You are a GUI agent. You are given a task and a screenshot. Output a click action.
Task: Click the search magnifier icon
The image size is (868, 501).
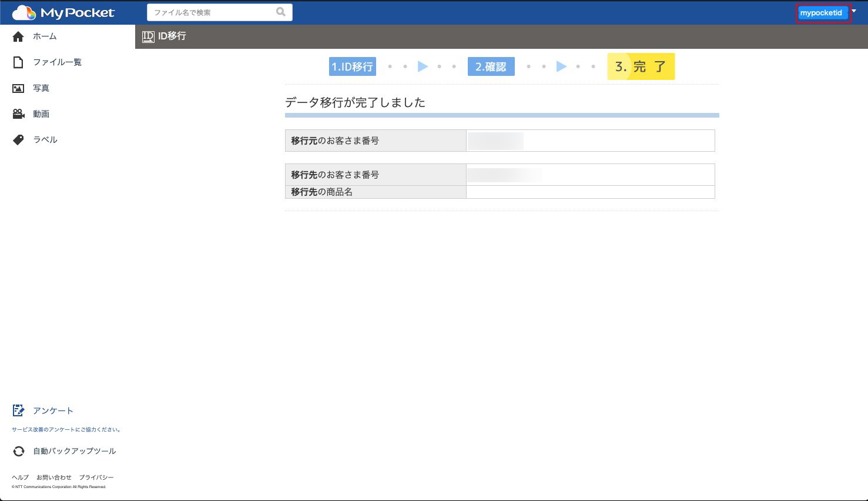[281, 12]
